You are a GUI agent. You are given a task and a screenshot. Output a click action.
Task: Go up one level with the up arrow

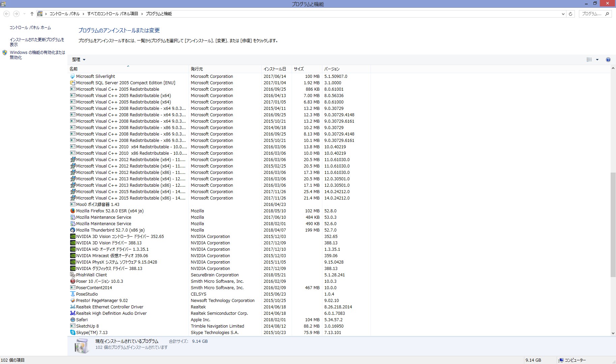32,14
